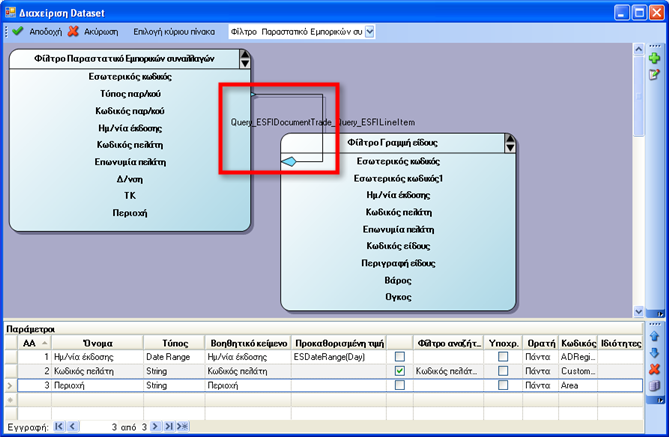Image resolution: width=669 pixels, height=437 pixels.
Task: Click the Τύπος column header
Action: click(175, 343)
